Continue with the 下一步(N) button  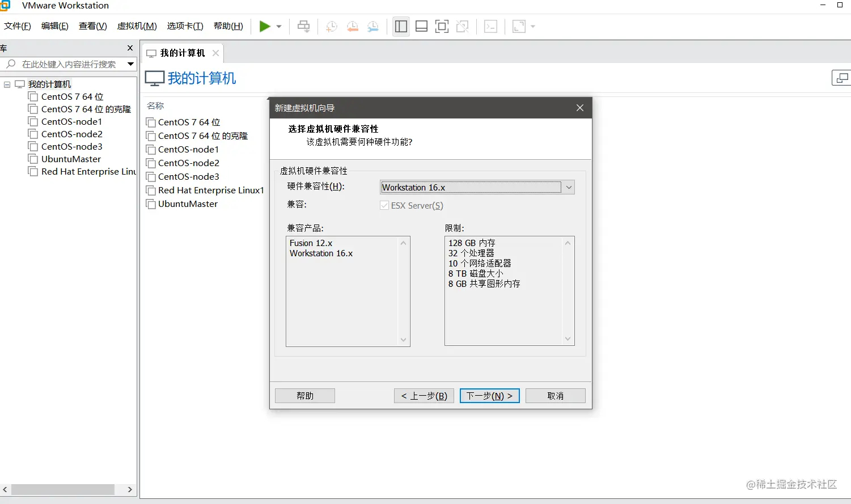pos(490,396)
